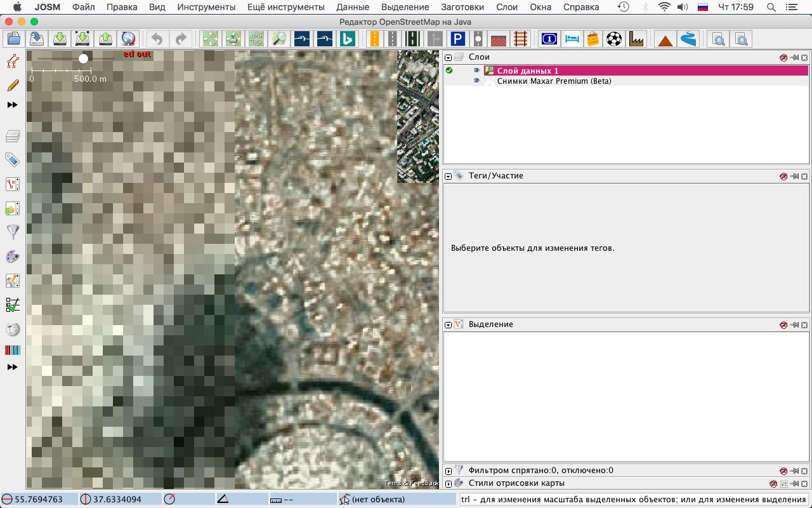This screenshot has height=508, width=812.
Task: Apply the factory industrial preset
Action: pyautogui.click(x=636, y=39)
